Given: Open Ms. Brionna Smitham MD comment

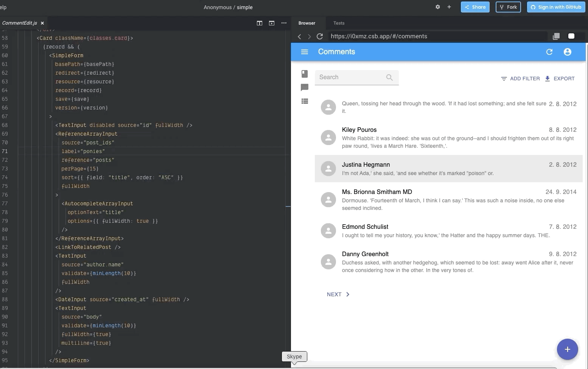Looking at the screenshot, I should [x=449, y=200].
